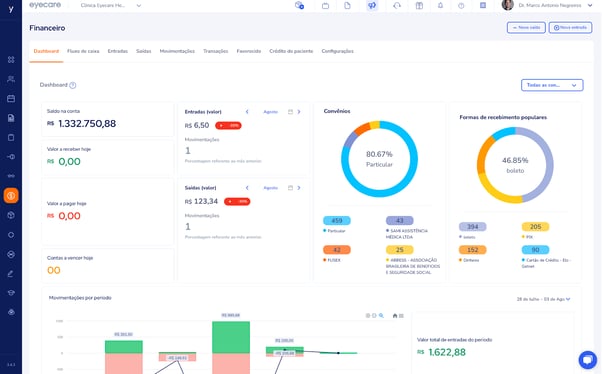The width and height of the screenshot is (602, 374).
Task: Click the highlighted quotes icon in top bar
Action: [x=372, y=5]
